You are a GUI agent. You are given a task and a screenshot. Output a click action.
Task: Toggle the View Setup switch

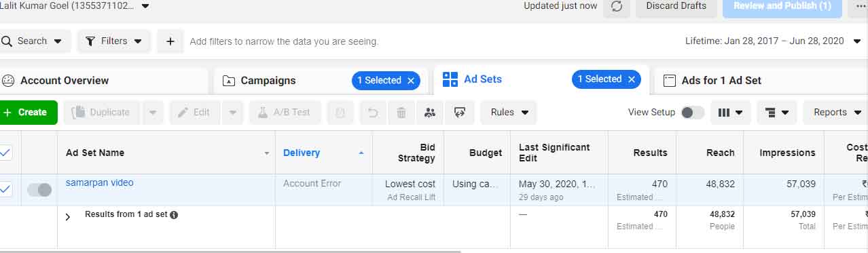[693, 113]
